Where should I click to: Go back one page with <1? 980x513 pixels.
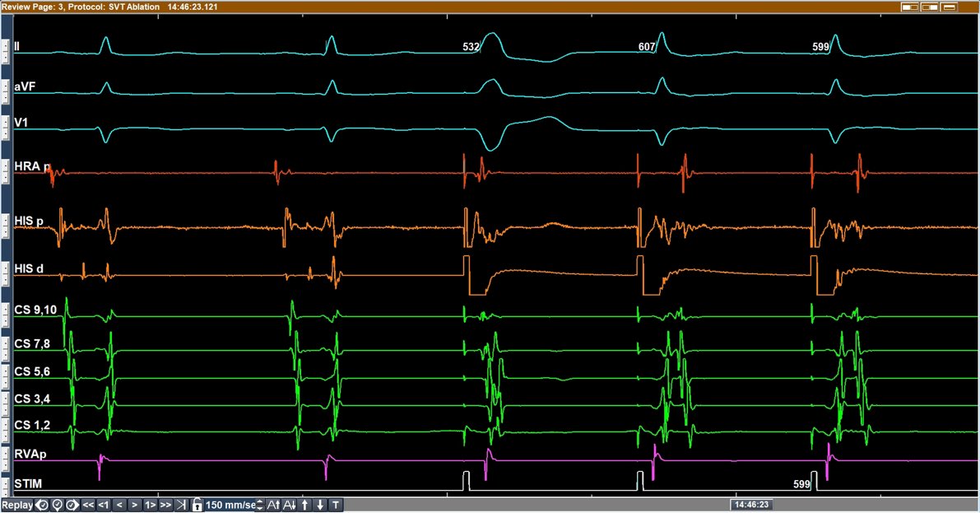click(104, 505)
